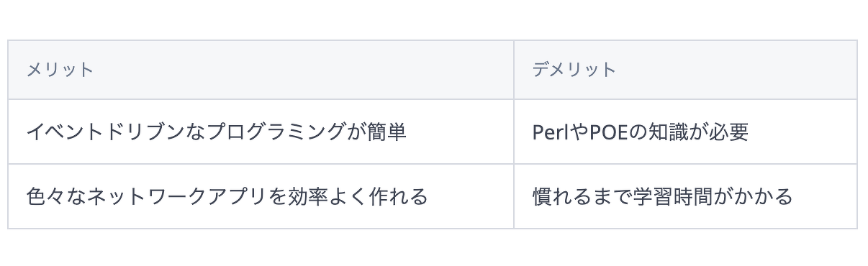Click the word 色々な in last row
The height and width of the screenshot is (266, 868).
(56, 196)
